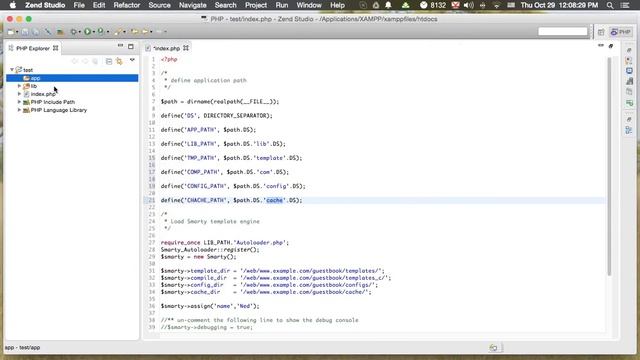Viewport: 640px width, 360px height.
Task: Collapse the test project node
Action: coord(12,70)
